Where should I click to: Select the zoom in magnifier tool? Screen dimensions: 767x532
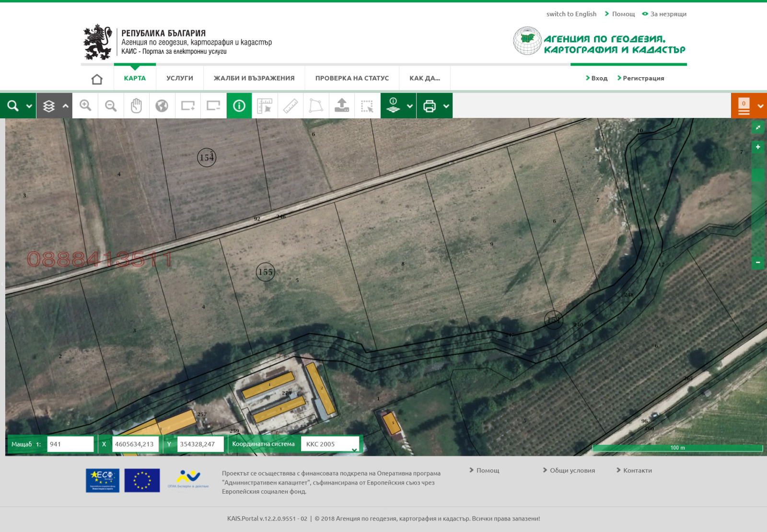click(x=85, y=105)
